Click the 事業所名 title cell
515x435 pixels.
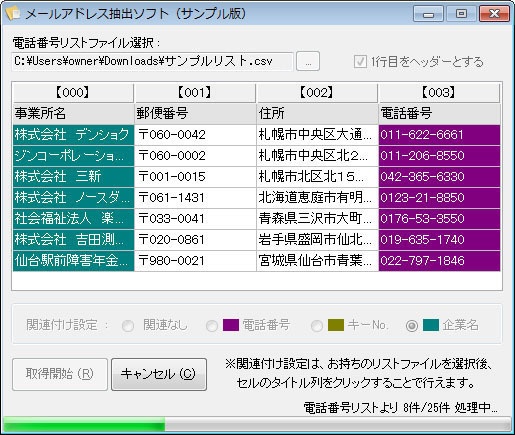click(73, 114)
